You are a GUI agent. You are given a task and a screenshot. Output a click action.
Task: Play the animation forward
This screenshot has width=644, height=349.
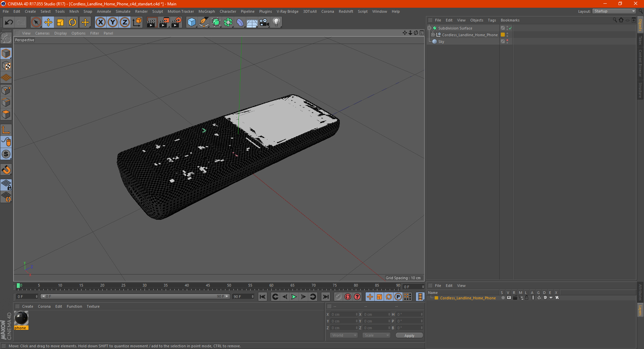tap(294, 297)
